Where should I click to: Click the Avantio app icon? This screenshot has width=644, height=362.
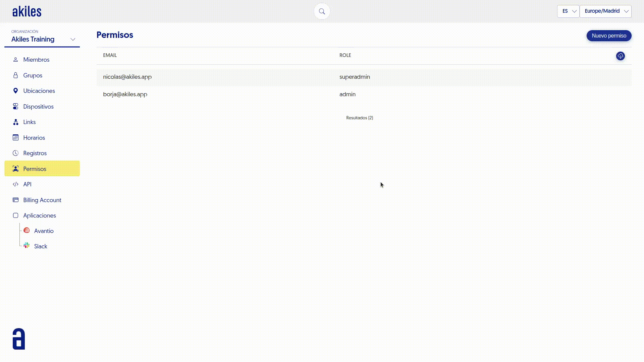coord(26,231)
